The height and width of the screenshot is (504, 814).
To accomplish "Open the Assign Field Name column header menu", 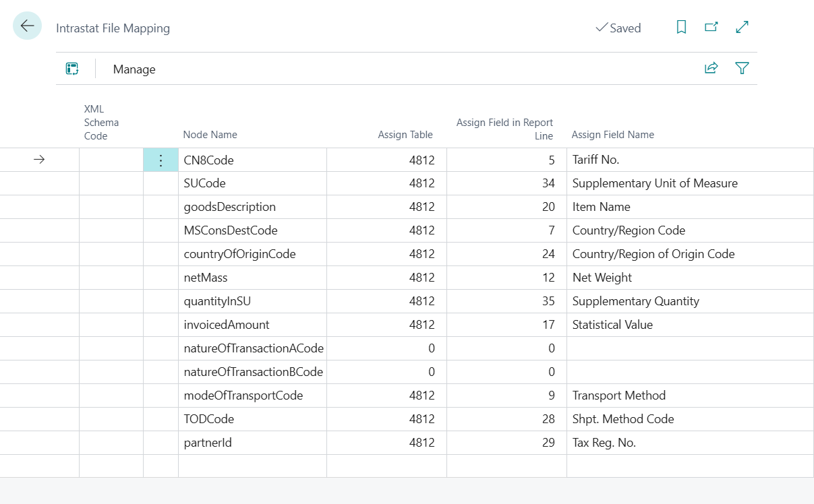I will click(612, 135).
